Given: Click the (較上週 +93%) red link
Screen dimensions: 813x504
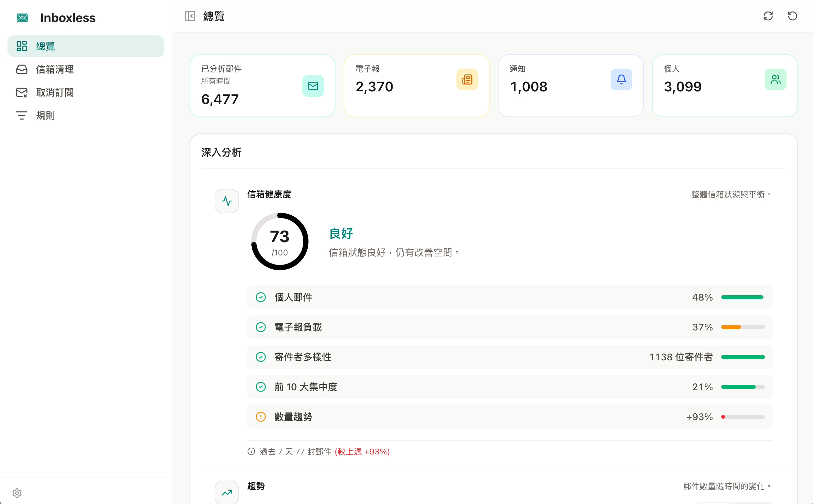Looking at the screenshot, I should point(362,452).
